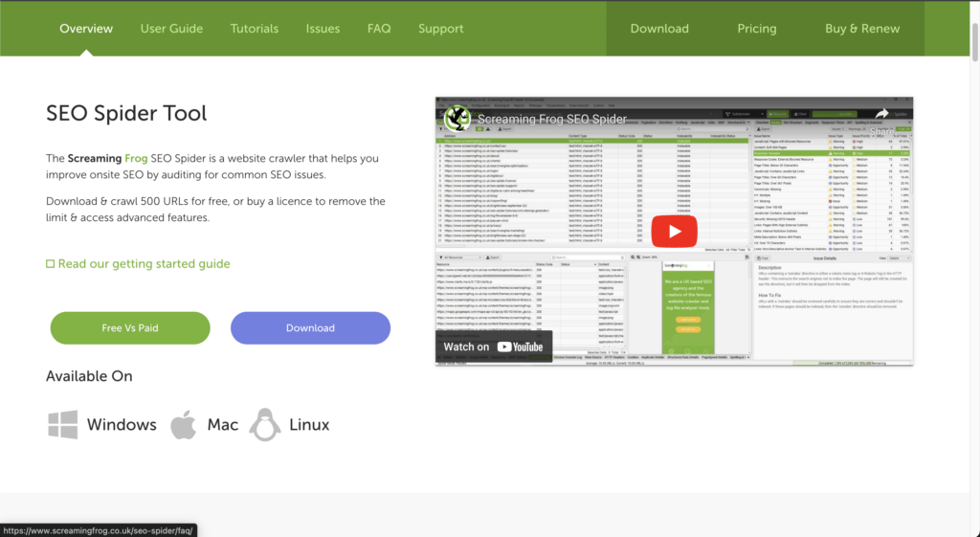Play the YouTube video

coord(675,232)
